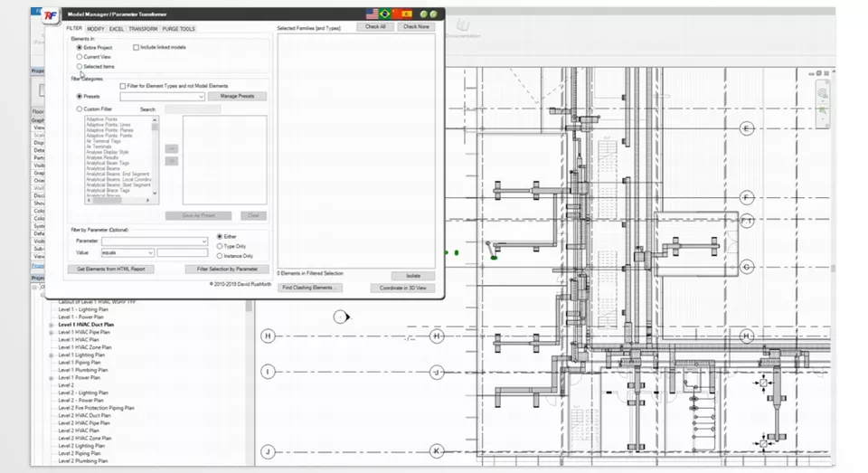The image size is (868, 473).
Task: Select 'Air Terminal Tags' in category list
Action: click(x=103, y=141)
